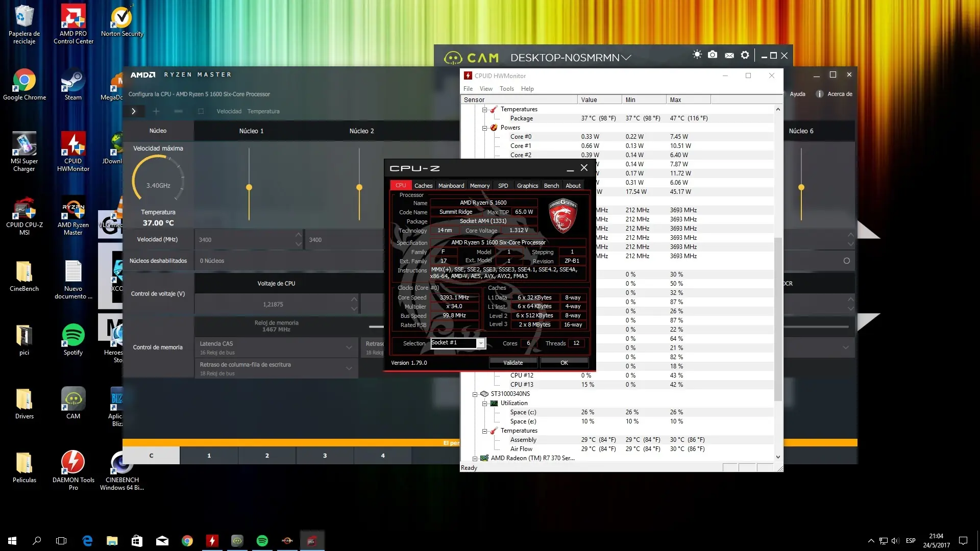Switch to SPD tab in CPU-Z

click(503, 186)
